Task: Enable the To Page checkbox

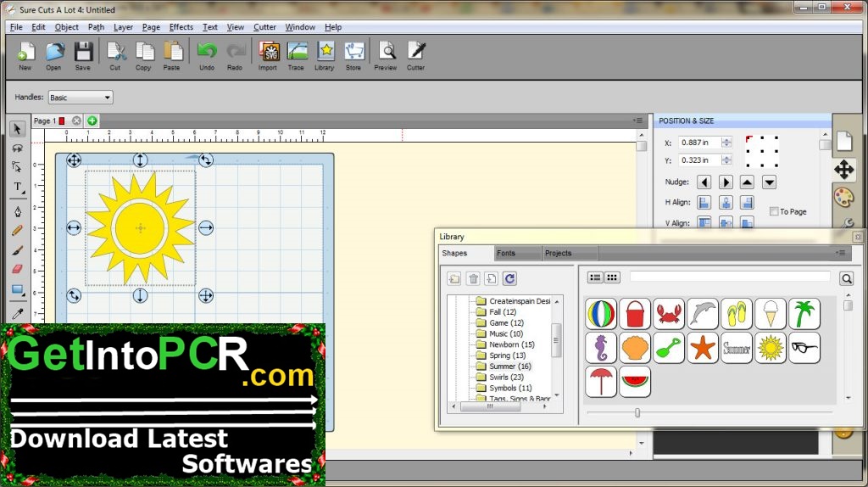Action: coord(774,211)
